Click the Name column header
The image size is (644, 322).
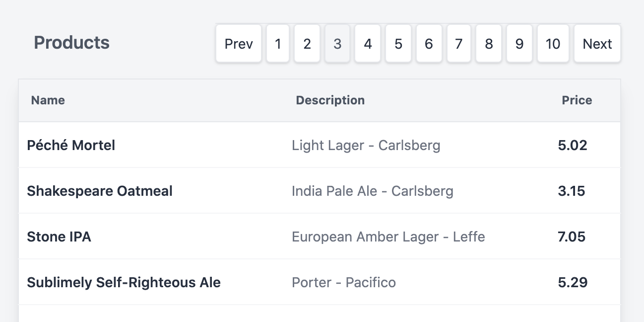[x=48, y=100]
